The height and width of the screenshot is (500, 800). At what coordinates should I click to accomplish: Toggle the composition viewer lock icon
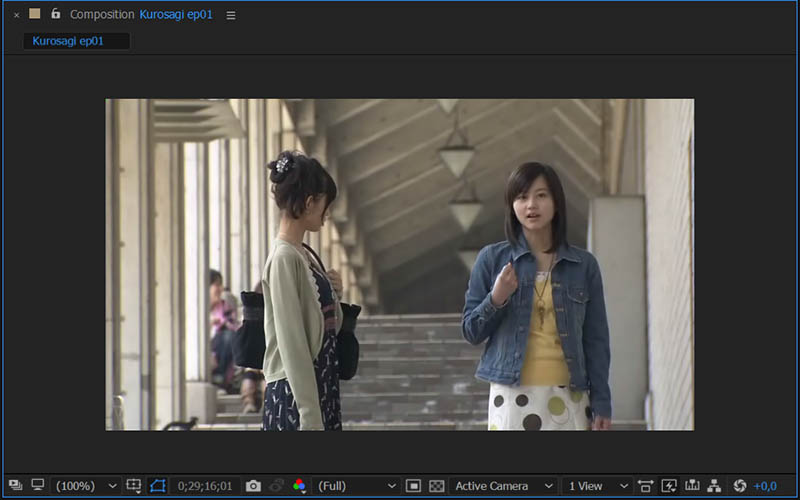[56, 14]
